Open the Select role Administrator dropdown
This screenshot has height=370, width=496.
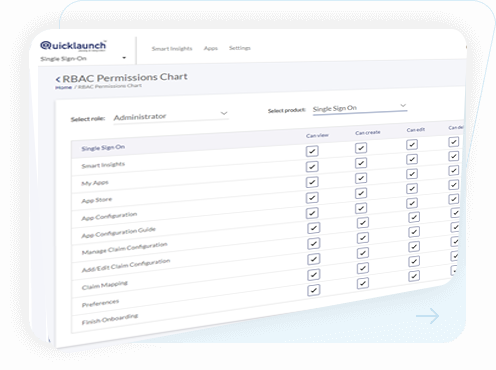171,116
